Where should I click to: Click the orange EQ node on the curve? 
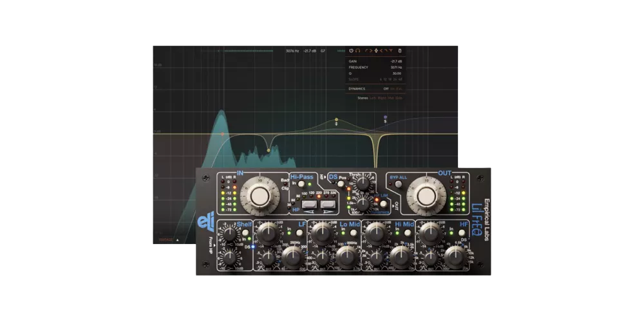pyautogui.click(x=222, y=134)
